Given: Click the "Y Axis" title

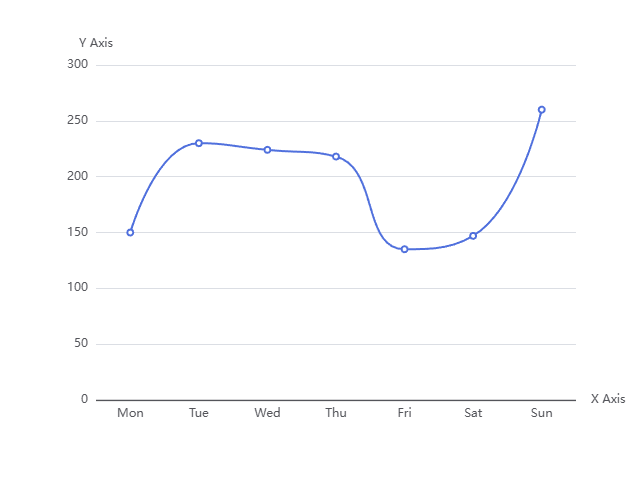Looking at the screenshot, I should pos(96,43).
